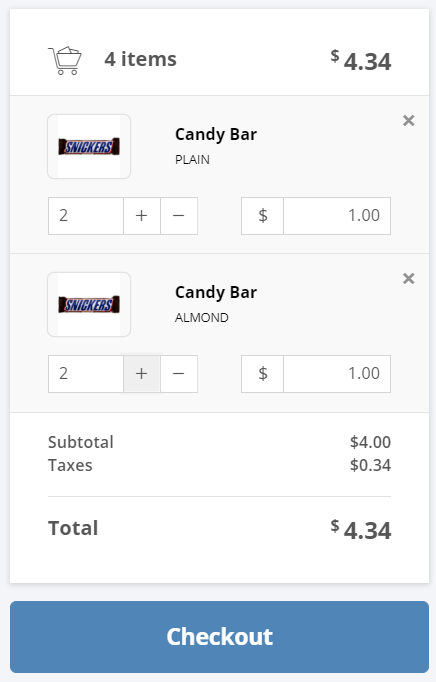Edit the Almond Candy Bar price field
The image size is (436, 682).
[x=337, y=374]
